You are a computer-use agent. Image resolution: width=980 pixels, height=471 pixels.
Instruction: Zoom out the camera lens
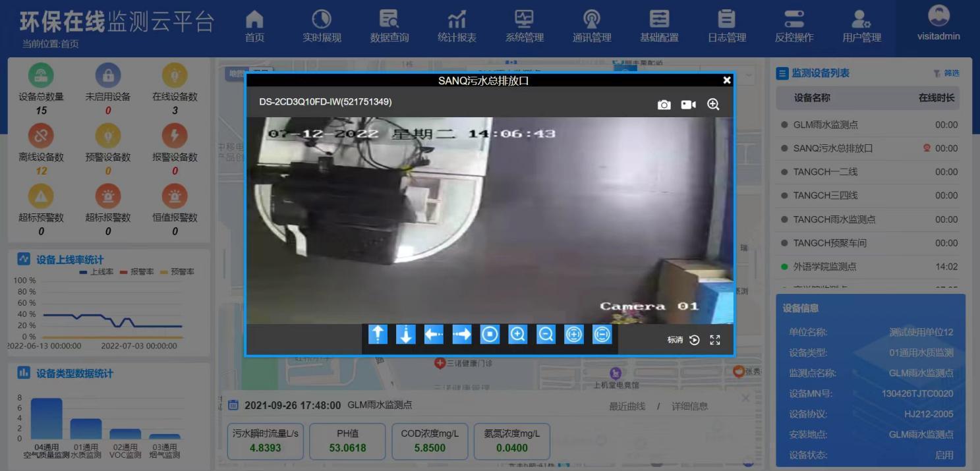tap(546, 335)
